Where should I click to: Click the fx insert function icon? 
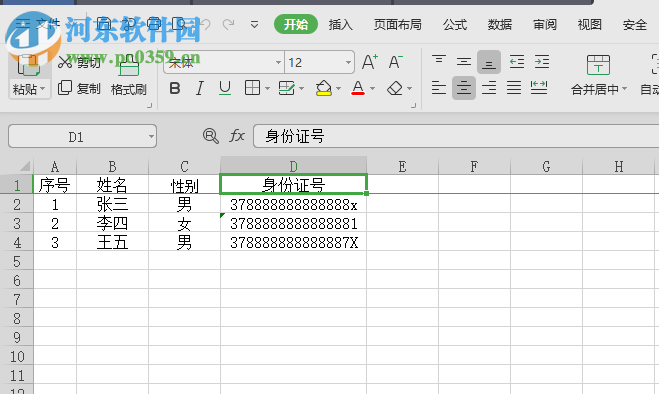pos(237,136)
